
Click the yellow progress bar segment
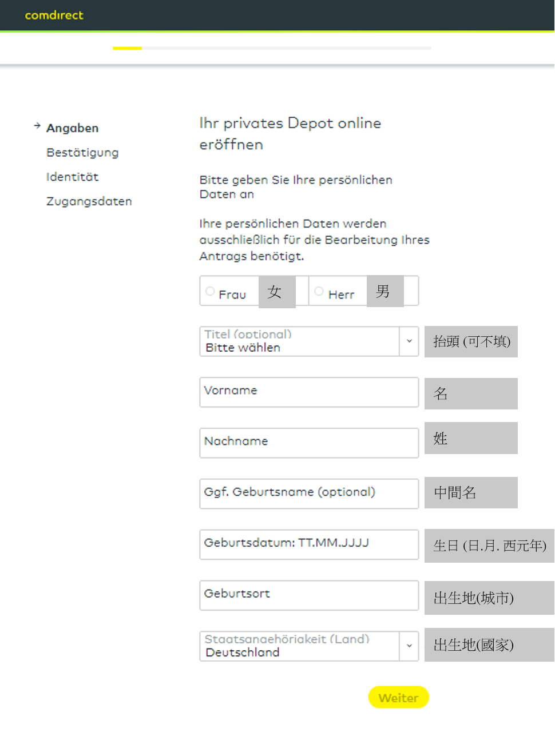127,48
